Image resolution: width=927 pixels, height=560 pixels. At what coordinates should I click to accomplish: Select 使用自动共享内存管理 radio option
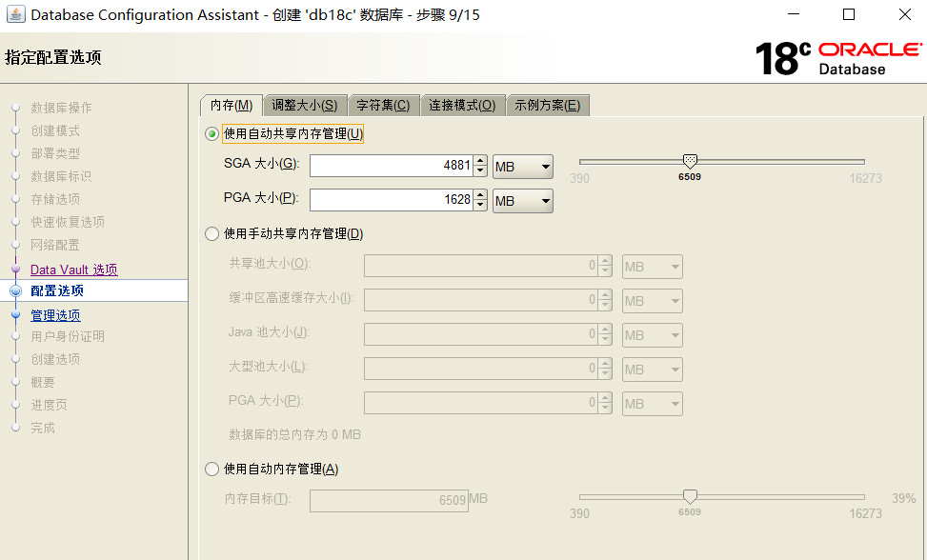(212, 134)
